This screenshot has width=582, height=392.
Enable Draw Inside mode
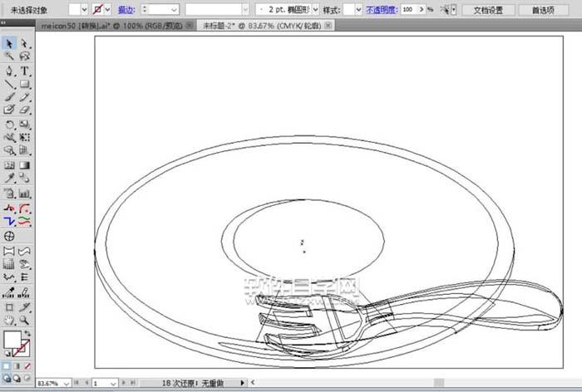point(27,378)
